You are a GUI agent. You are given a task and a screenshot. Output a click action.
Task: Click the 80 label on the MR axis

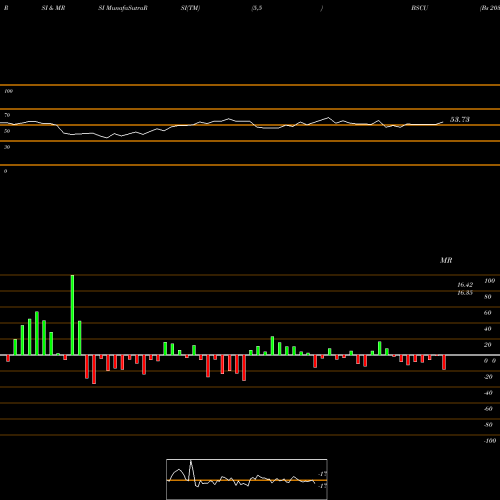pos(487,297)
